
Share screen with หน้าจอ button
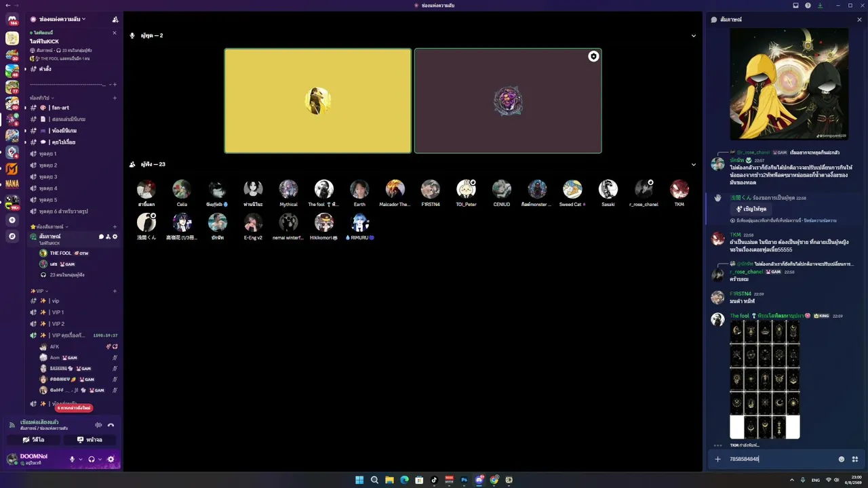[90, 440]
